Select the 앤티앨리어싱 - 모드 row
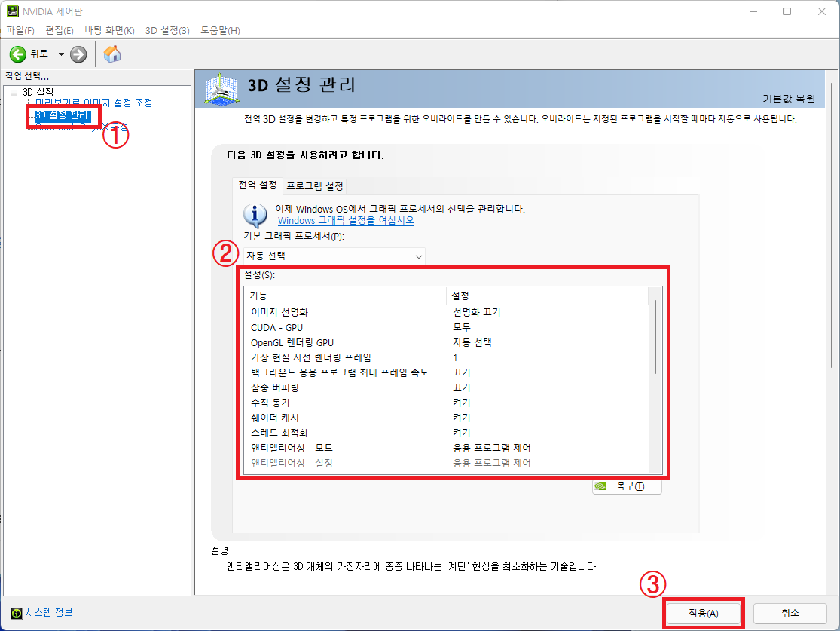This screenshot has width=840, height=631. click(x=447, y=447)
